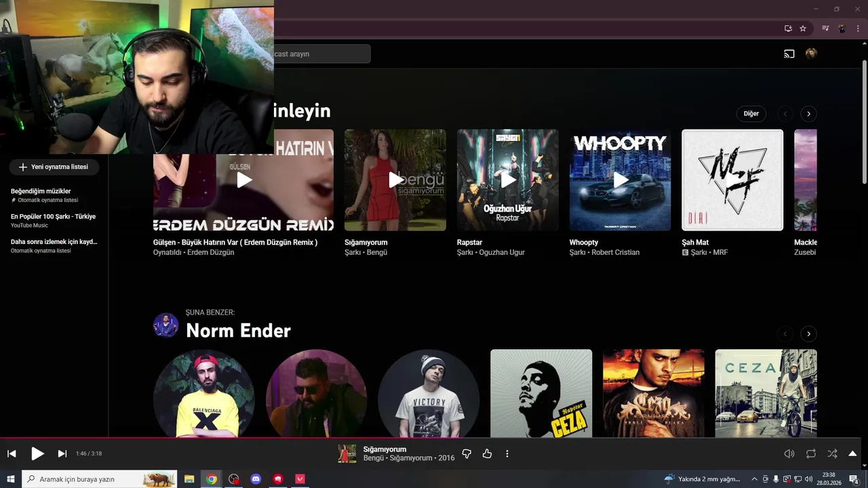Open Norm Ender small avatar
This screenshot has width=868, height=488.
(x=165, y=325)
